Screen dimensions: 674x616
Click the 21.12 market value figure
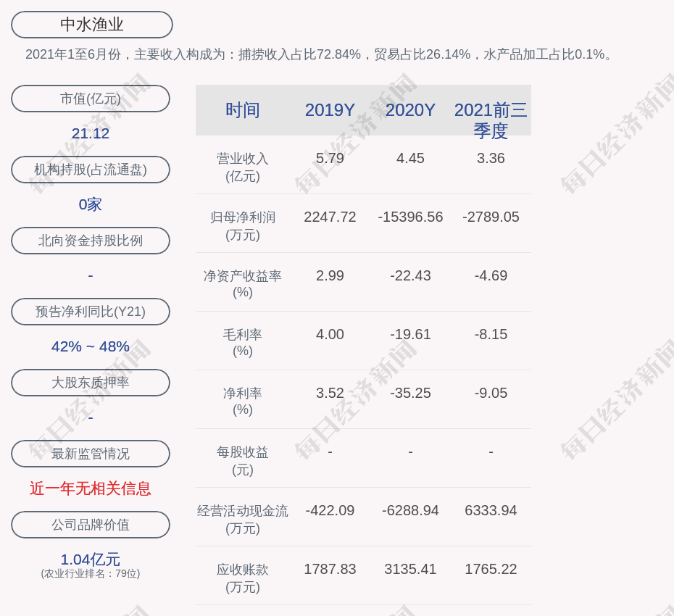(91, 133)
